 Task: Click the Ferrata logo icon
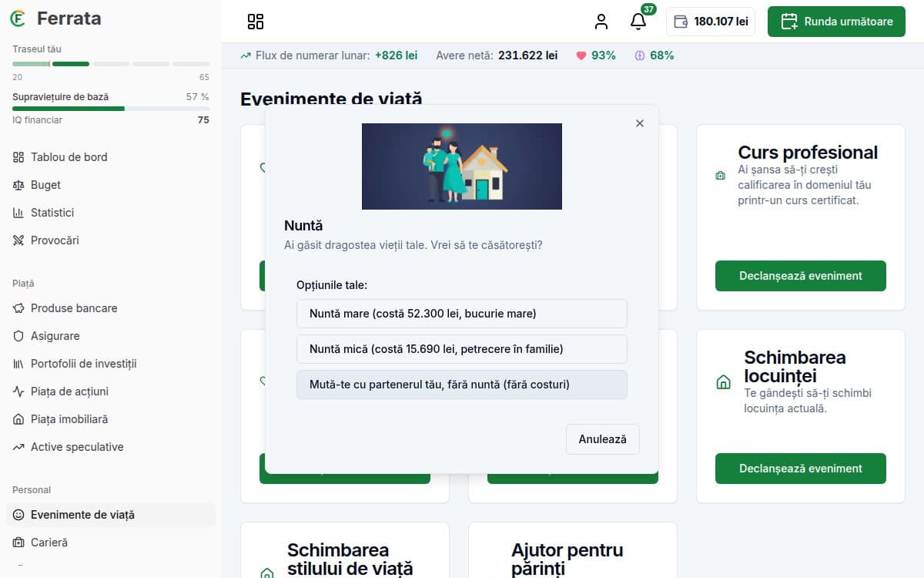18,18
